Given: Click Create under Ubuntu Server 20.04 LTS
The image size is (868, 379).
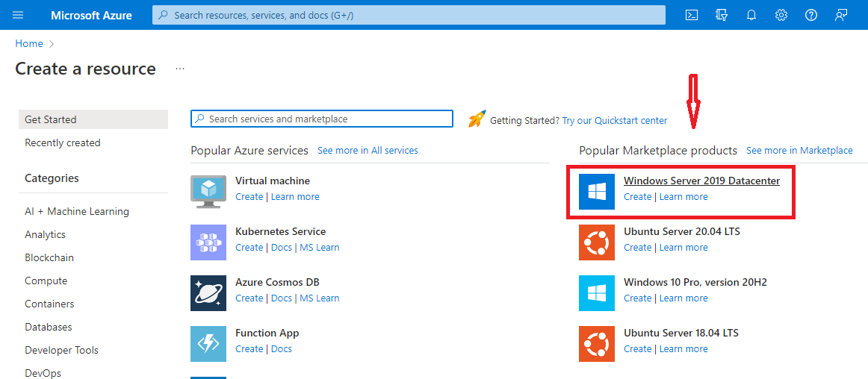Looking at the screenshot, I should tap(638, 248).
